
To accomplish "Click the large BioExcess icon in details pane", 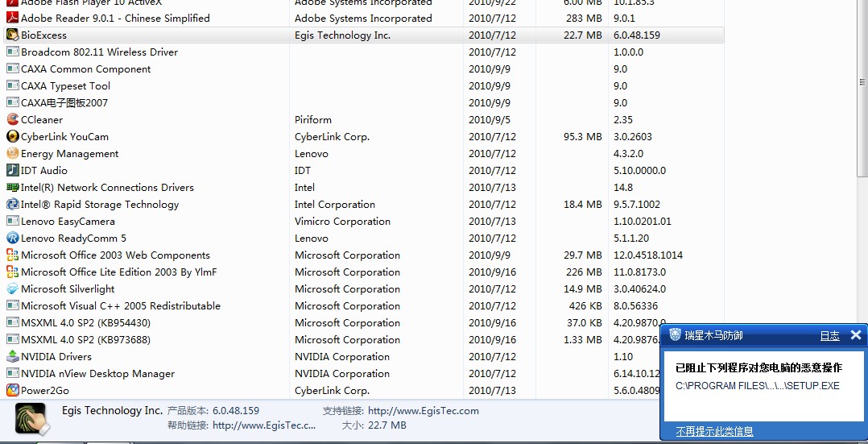I will 31,418.
